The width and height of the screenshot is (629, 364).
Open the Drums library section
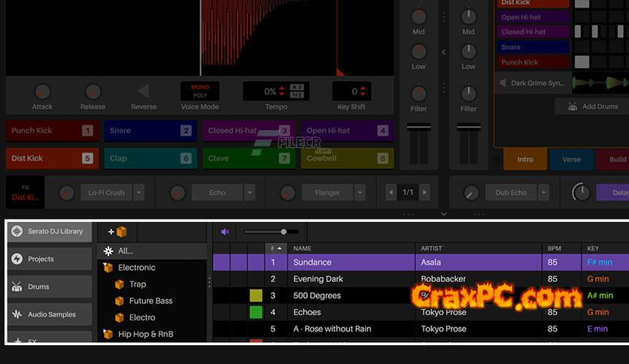pyautogui.click(x=50, y=287)
